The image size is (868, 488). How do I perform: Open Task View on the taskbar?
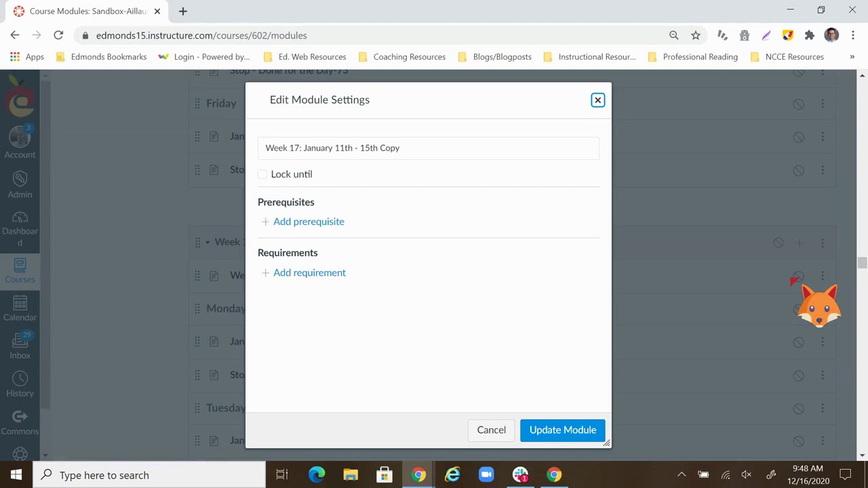[282, 474]
